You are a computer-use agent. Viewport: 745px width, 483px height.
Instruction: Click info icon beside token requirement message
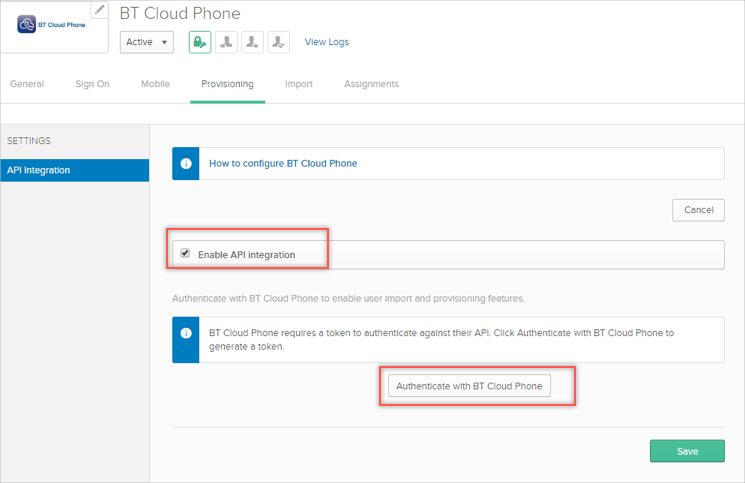coord(186,333)
